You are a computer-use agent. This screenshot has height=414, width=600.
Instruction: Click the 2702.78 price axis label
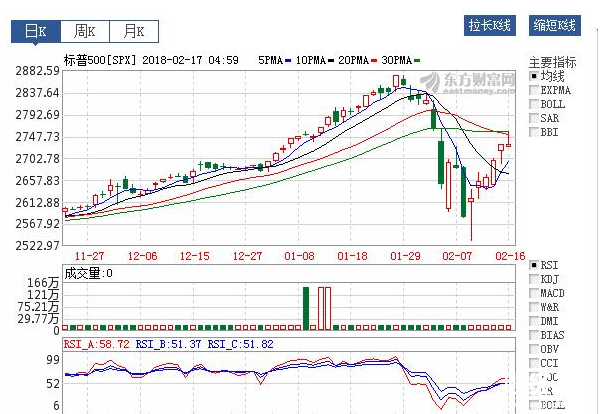pyautogui.click(x=38, y=158)
